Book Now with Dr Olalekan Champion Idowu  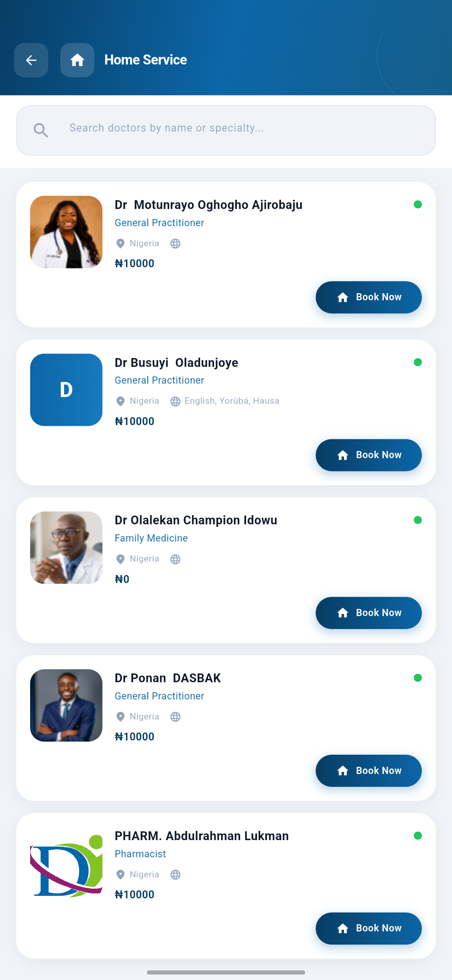pyautogui.click(x=369, y=613)
